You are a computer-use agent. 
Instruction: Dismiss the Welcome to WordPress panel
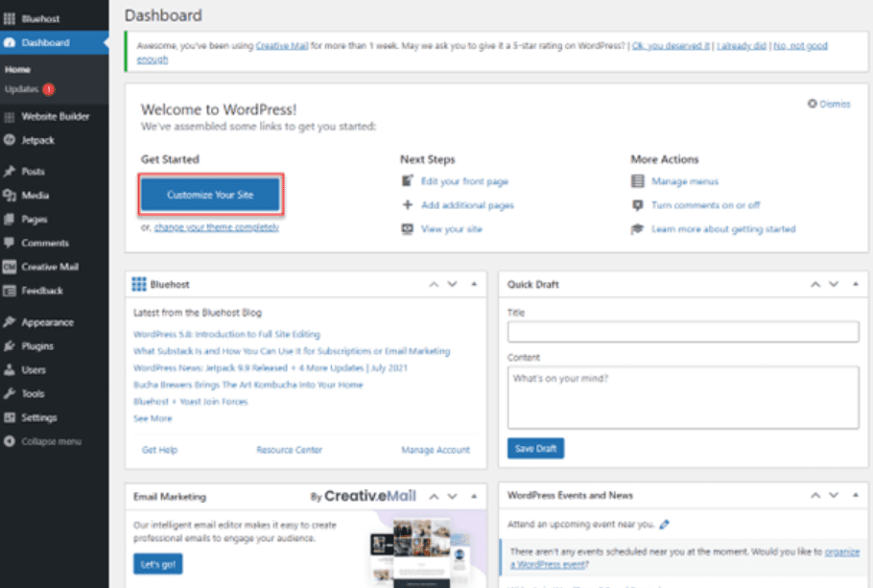[829, 105]
